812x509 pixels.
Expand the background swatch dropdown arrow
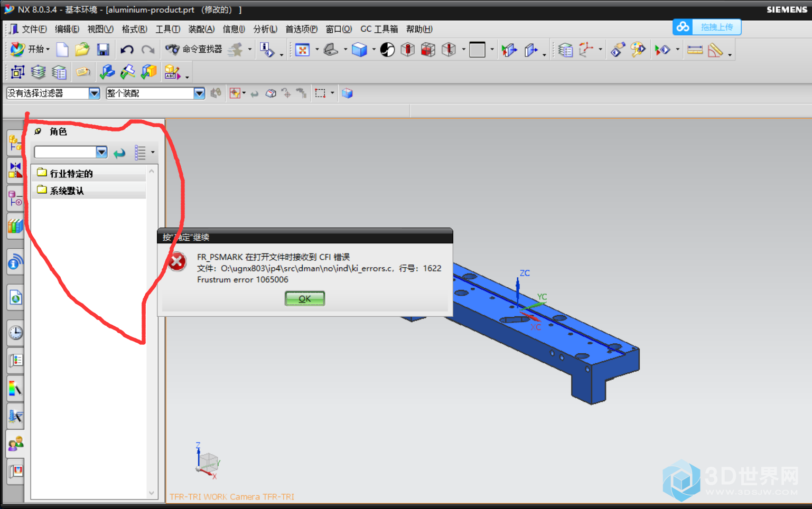(x=492, y=50)
